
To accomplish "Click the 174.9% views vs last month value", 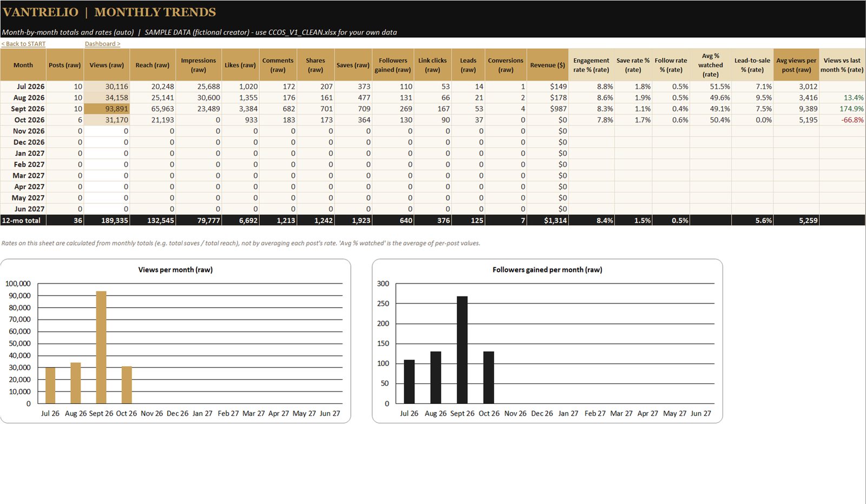I will (842, 109).
